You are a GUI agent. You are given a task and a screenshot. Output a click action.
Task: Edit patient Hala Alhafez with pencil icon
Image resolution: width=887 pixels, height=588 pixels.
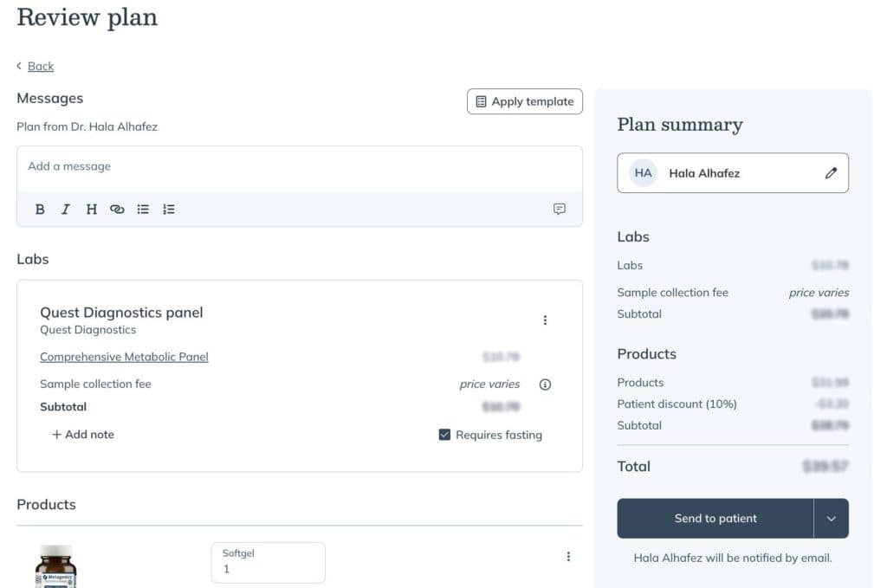(831, 173)
